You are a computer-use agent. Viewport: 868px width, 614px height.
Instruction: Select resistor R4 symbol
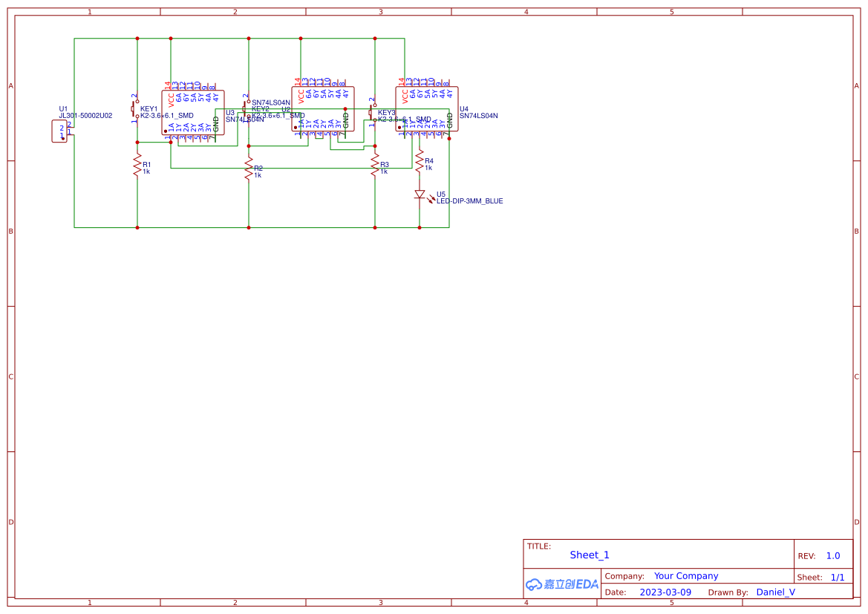pos(420,161)
